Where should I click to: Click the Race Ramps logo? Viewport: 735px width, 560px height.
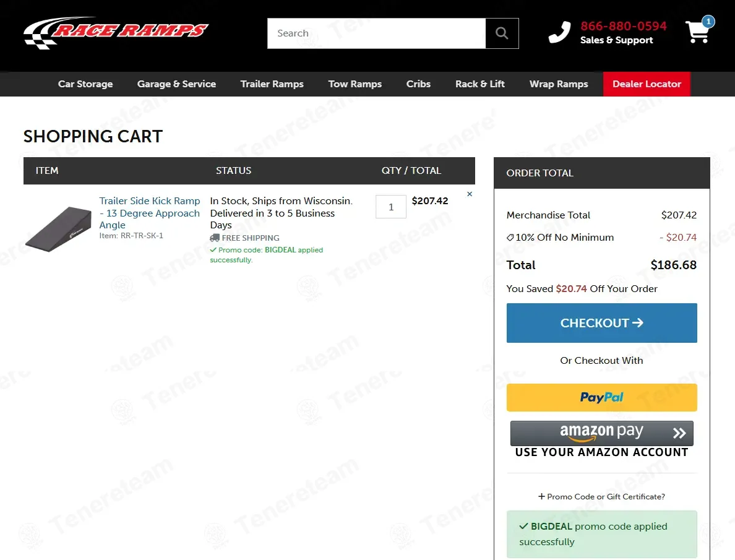tap(116, 33)
